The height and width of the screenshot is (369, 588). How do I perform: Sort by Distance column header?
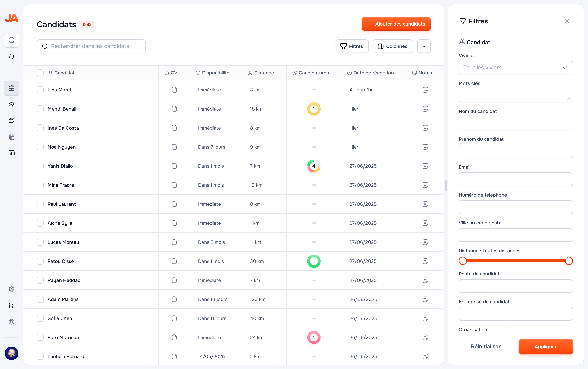(x=264, y=73)
